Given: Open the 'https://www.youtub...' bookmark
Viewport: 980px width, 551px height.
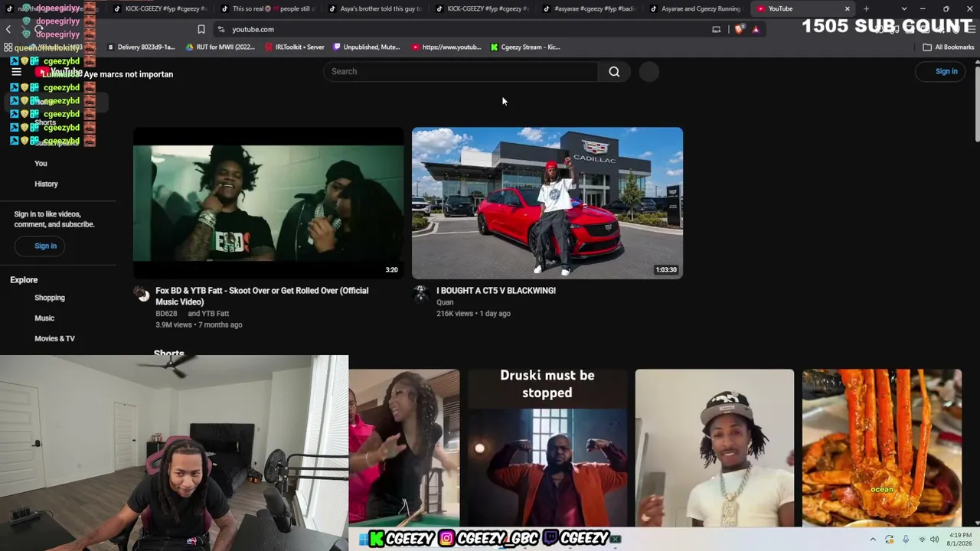Looking at the screenshot, I should (x=446, y=47).
